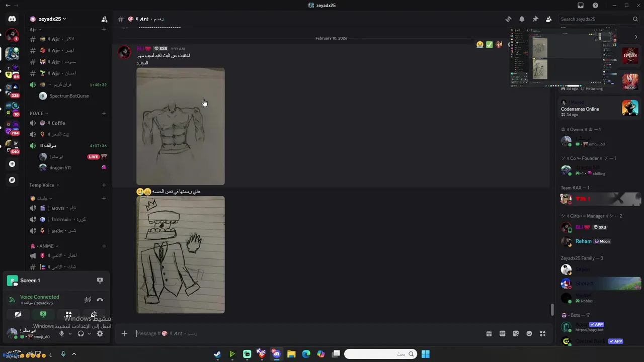Open the suit drawing image attachment
Screen dimensions: 644x362
[x=181, y=255]
